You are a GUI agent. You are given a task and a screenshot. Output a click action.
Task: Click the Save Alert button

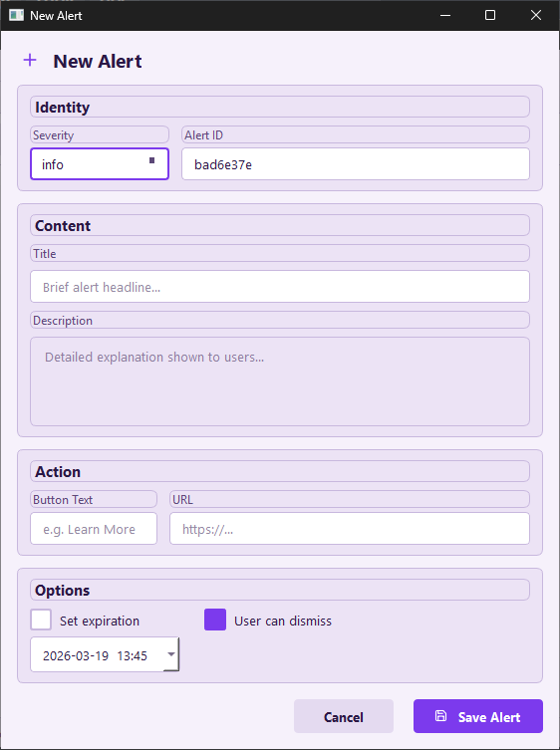pyautogui.click(x=478, y=716)
